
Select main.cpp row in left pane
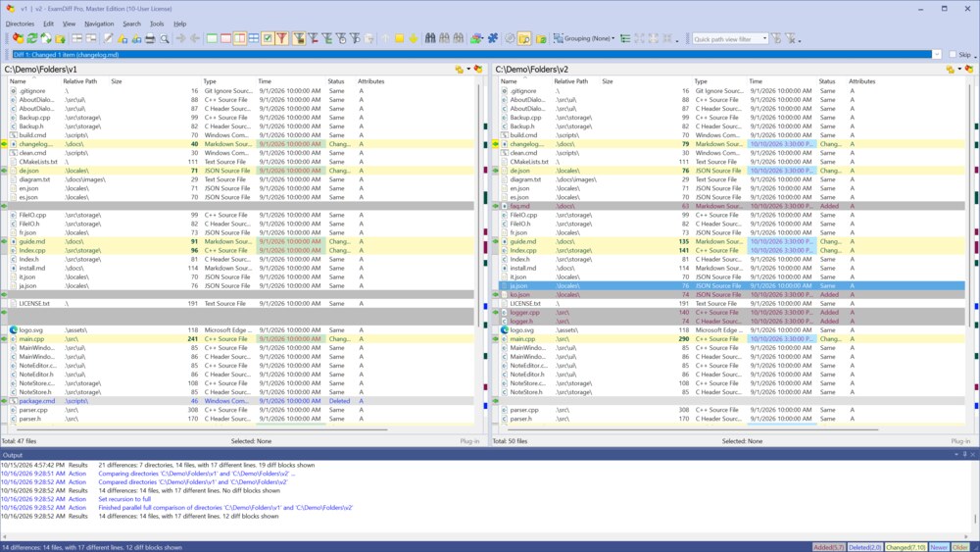pos(241,339)
